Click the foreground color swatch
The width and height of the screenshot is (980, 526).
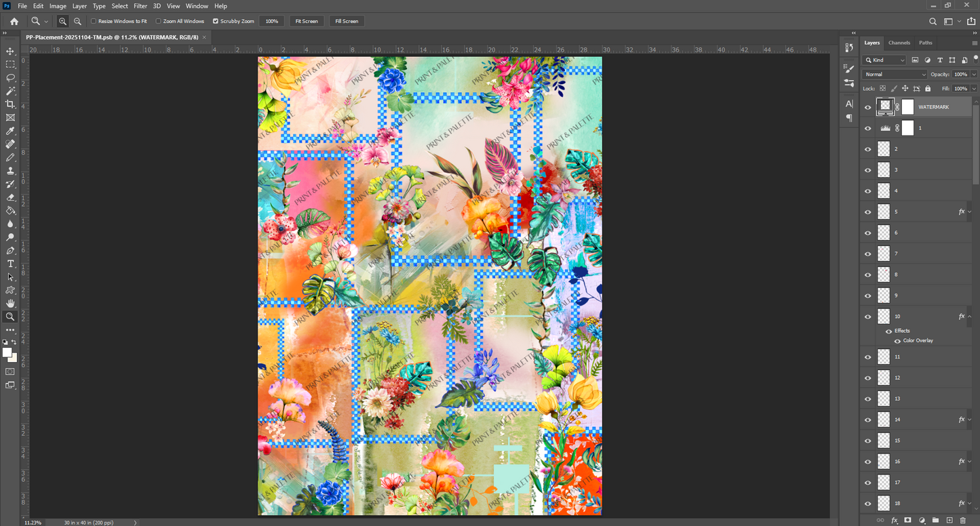pyautogui.click(x=7, y=353)
